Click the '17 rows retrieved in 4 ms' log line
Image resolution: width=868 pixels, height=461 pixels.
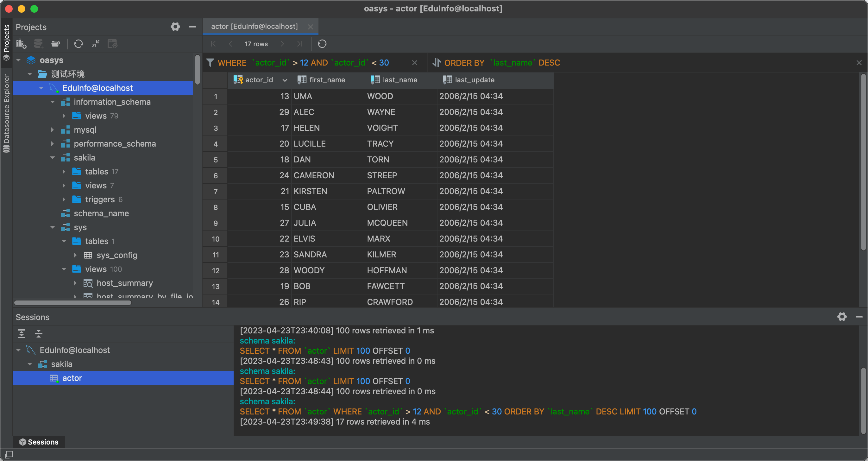point(335,422)
